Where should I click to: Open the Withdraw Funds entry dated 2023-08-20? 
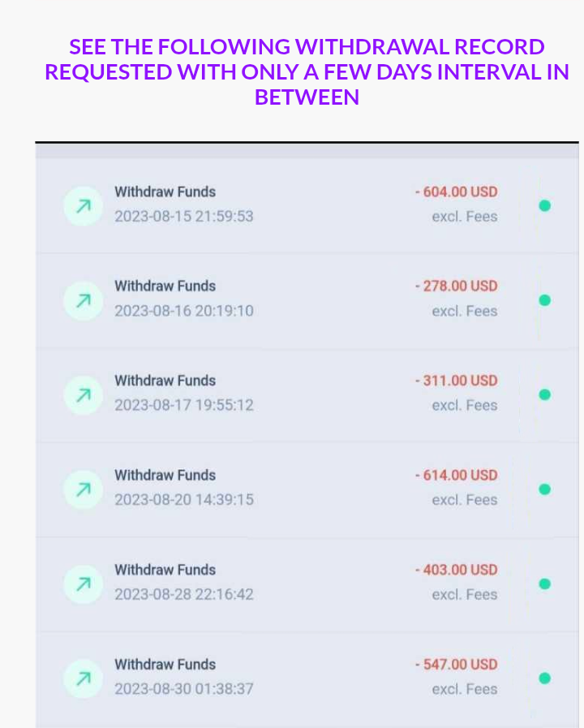(307, 489)
